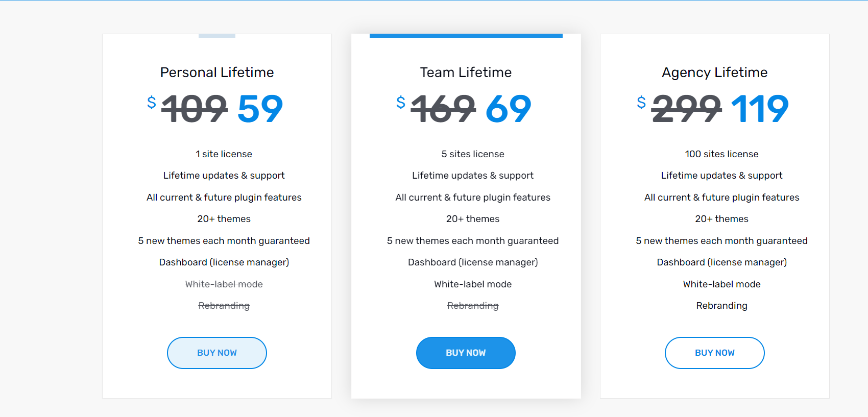The height and width of the screenshot is (417, 868).
Task: Select the Team Lifetime heading
Action: [x=466, y=72]
